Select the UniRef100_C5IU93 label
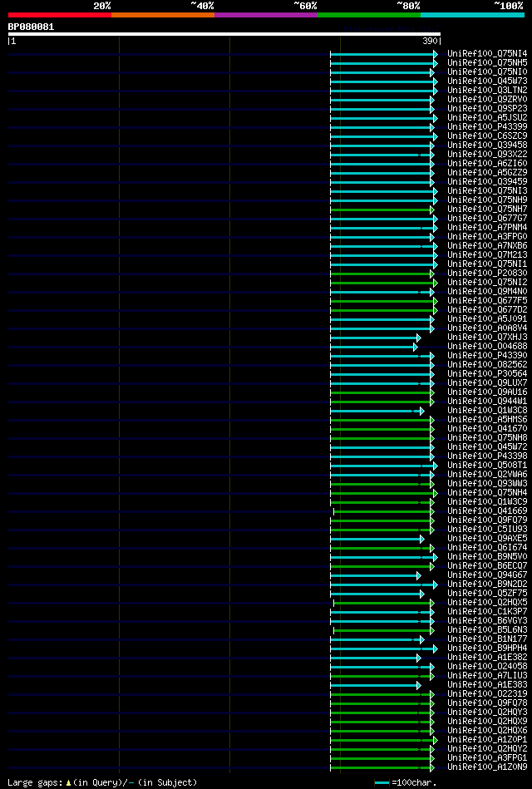The width and height of the screenshot is (532, 789). tap(487, 530)
